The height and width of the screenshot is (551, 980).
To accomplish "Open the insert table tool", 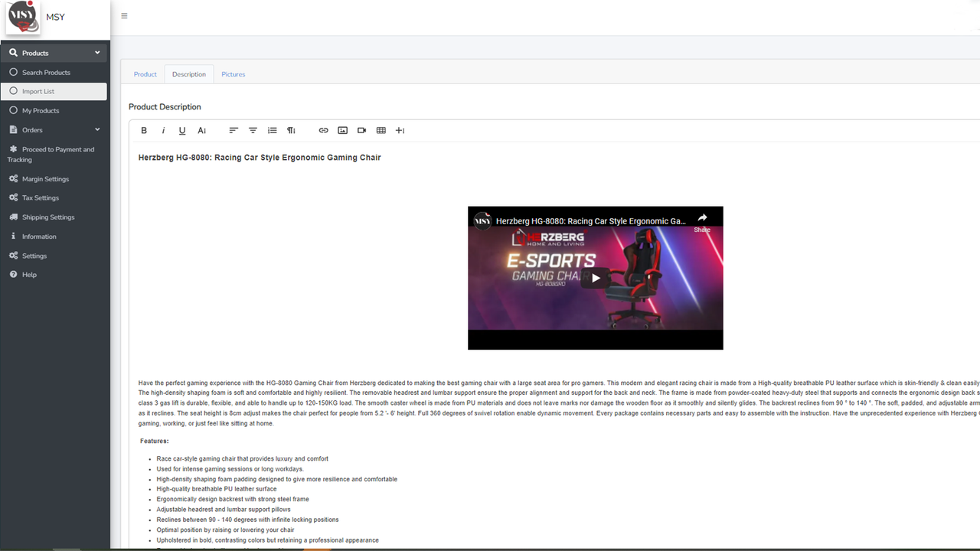I will click(x=381, y=130).
